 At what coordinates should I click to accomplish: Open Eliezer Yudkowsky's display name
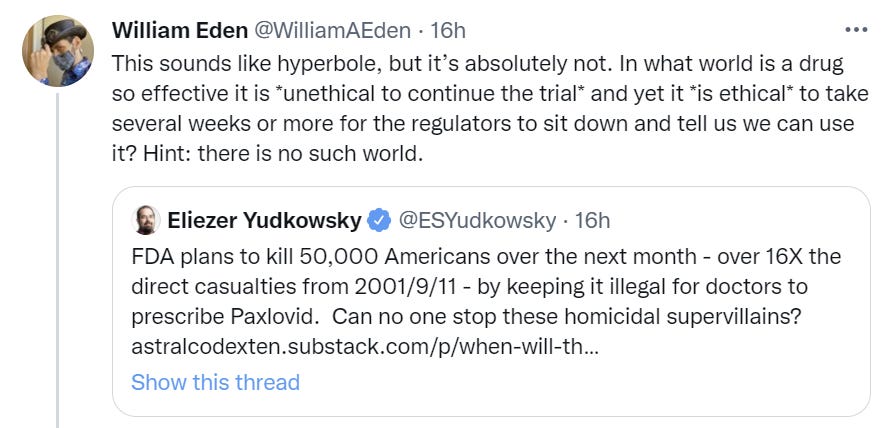point(264,220)
